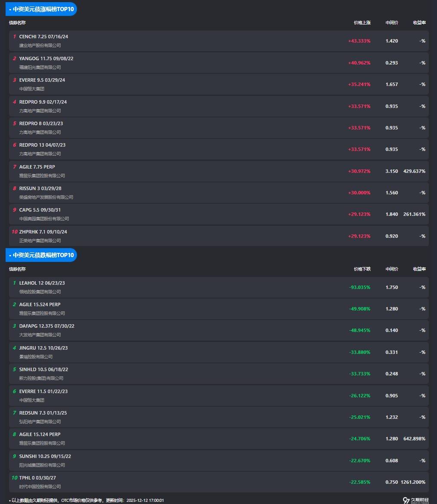Image resolution: width=437 pixels, height=504 pixels.
Task: Select the JINGRU 12.5 10/26/23 bond
Action: pos(43,348)
